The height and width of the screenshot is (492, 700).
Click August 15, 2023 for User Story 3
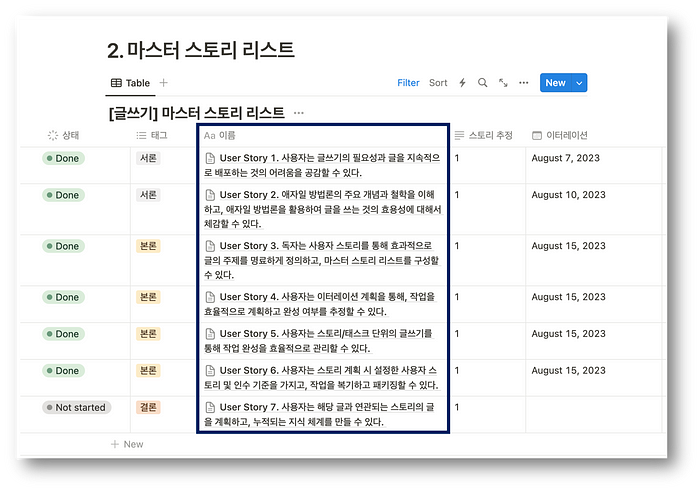[568, 246]
